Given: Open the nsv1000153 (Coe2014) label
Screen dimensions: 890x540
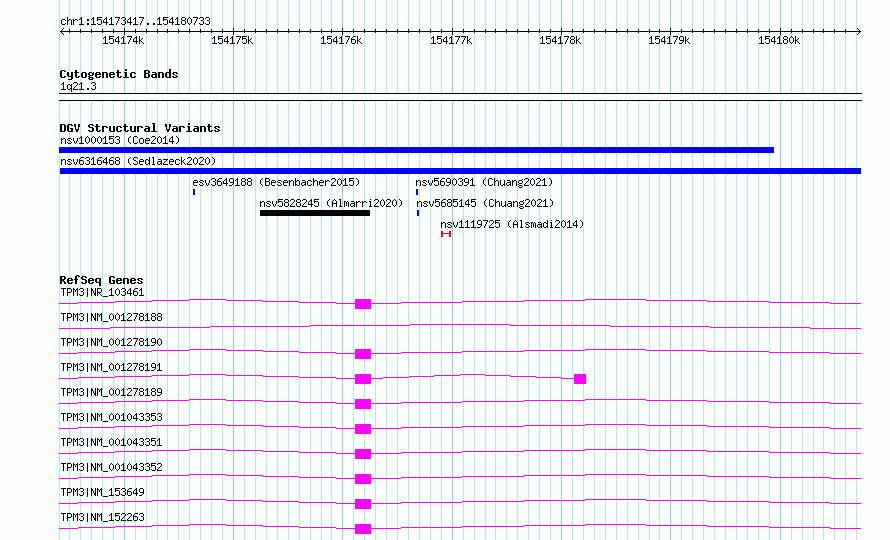Looking at the screenshot, I should (120, 140).
